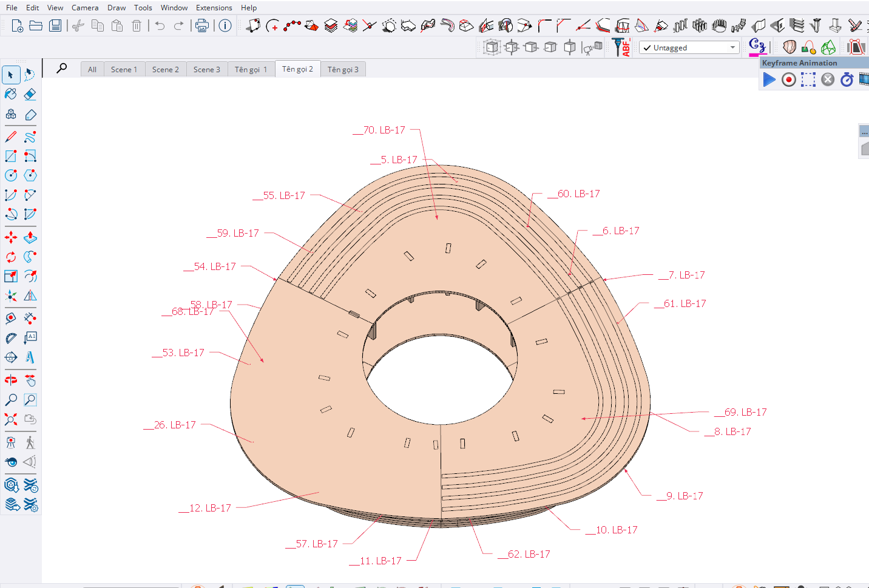Click the Undo arrow
869x588 pixels.
(x=160, y=25)
